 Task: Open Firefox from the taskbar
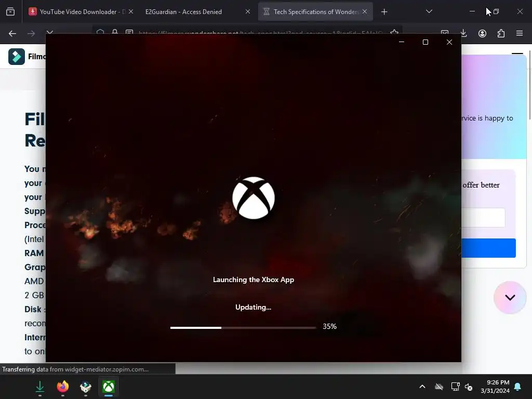(x=63, y=387)
